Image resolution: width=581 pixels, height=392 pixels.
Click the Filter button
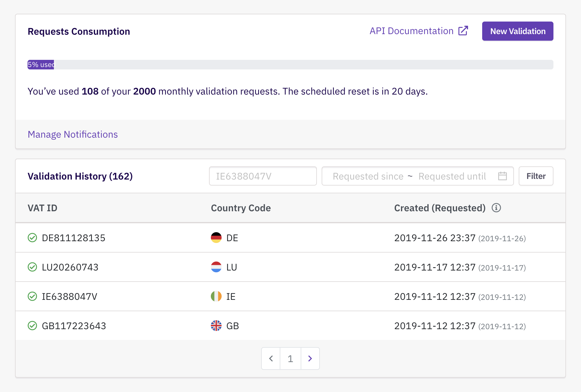tap(536, 176)
